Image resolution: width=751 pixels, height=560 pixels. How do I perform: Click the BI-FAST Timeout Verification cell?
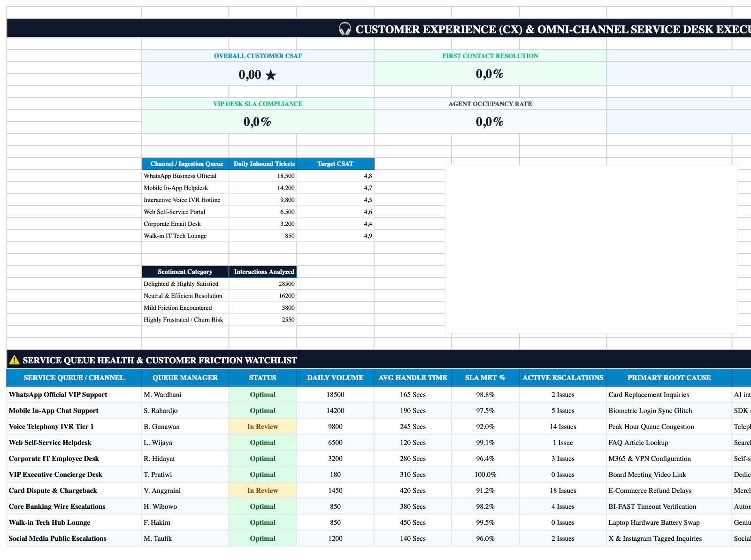coord(669,506)
